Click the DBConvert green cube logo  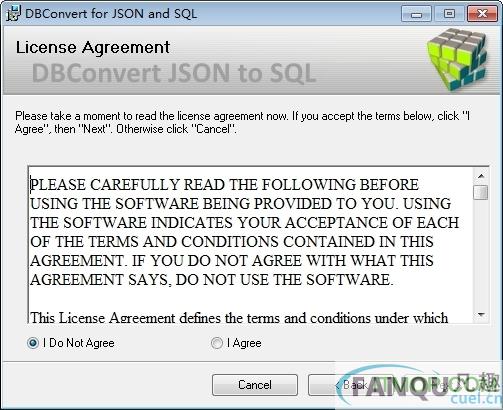pyautogui.click(x=457, y=59)
